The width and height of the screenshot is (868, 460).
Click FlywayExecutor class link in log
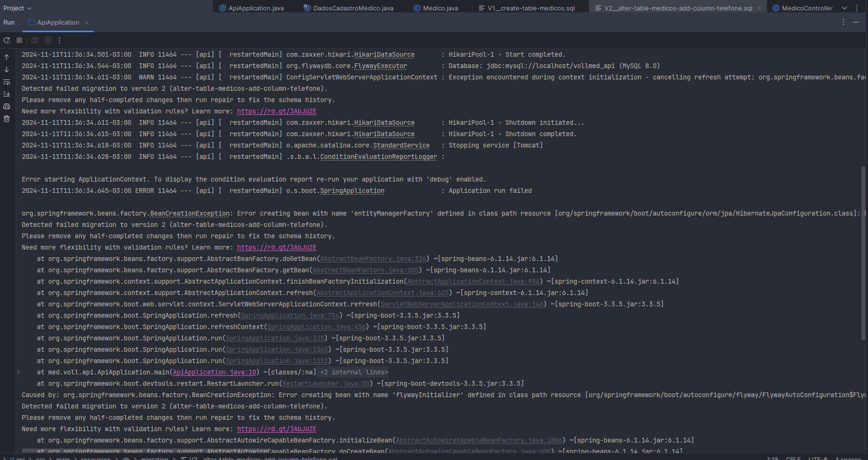381,66
